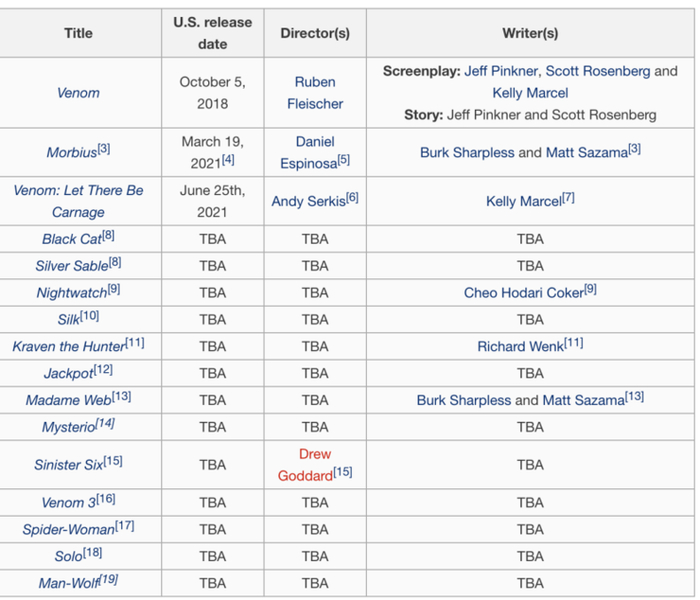
Task: Open citation [6] beside Andy Serkis
Action: coord(352,197)
